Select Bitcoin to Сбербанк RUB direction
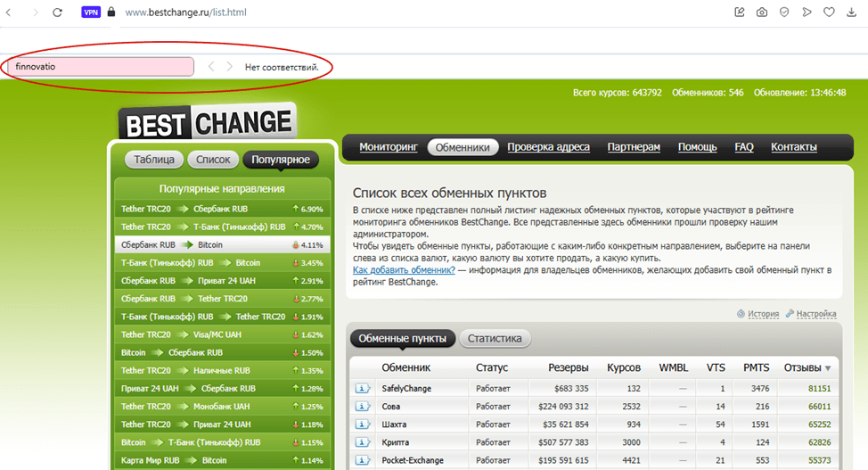The width and height of the screenshot is (868, 470). [x=222, y=352]
